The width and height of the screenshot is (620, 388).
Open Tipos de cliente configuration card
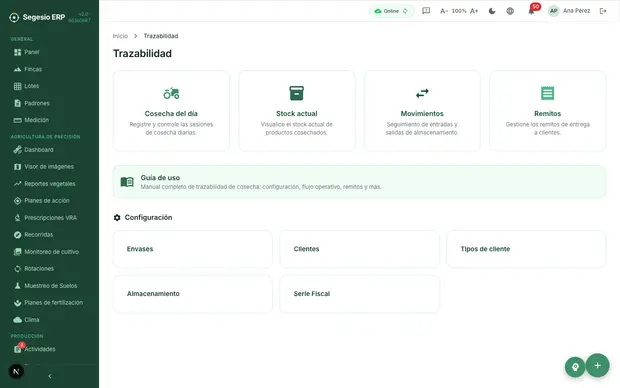tap(526, 249)
